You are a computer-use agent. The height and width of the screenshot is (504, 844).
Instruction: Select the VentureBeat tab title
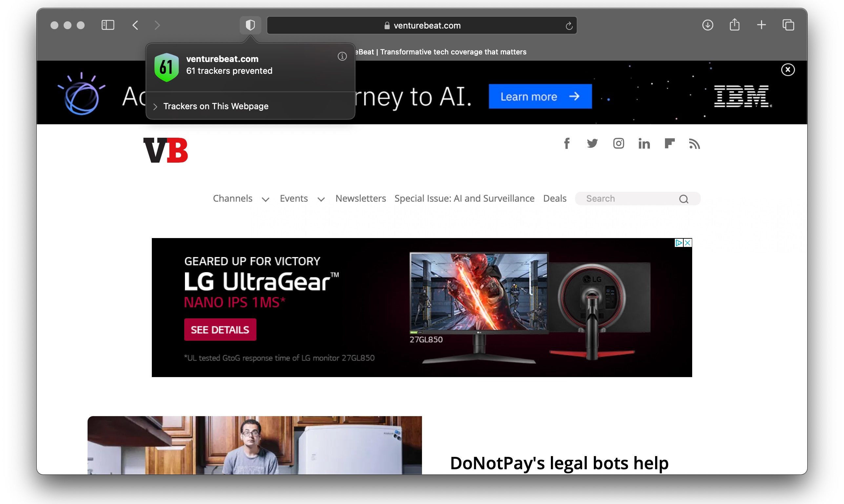point(441,52)
